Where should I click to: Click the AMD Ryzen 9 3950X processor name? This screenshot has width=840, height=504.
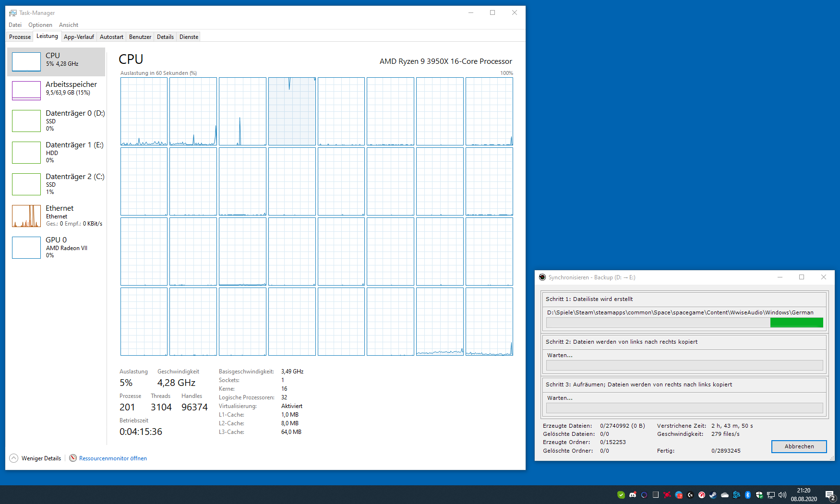(x=446, y=61)
